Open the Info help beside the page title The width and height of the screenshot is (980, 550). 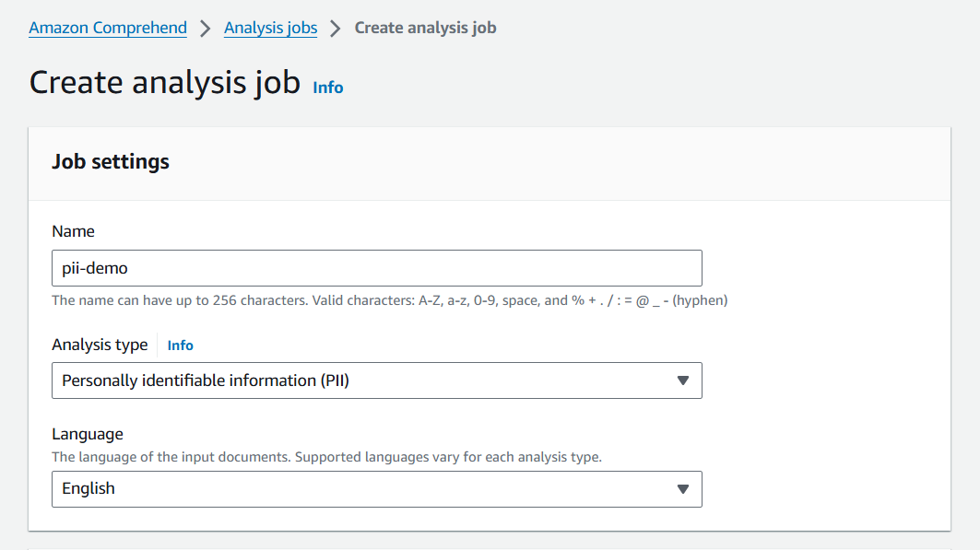327,88
